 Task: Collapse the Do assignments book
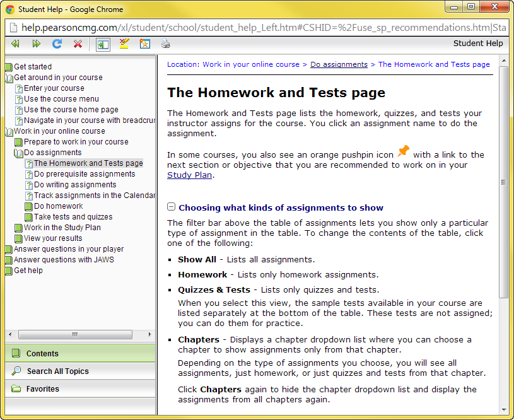(48, 153)
